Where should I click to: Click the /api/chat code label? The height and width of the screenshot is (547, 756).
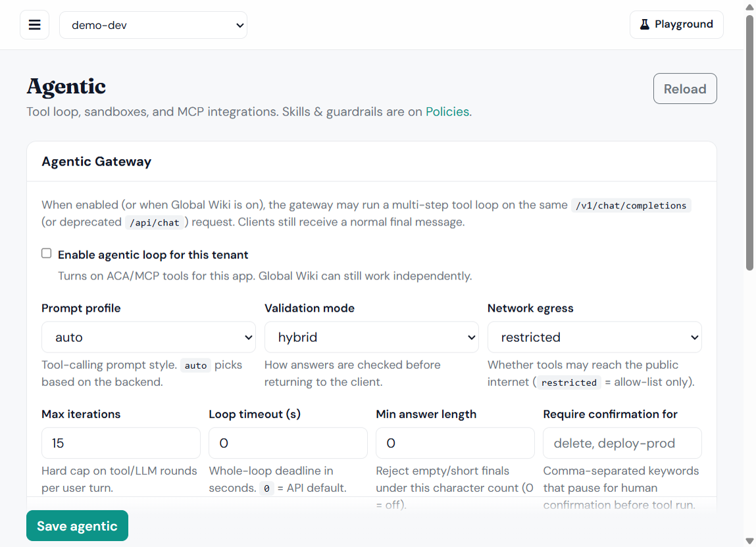[154, 223]
